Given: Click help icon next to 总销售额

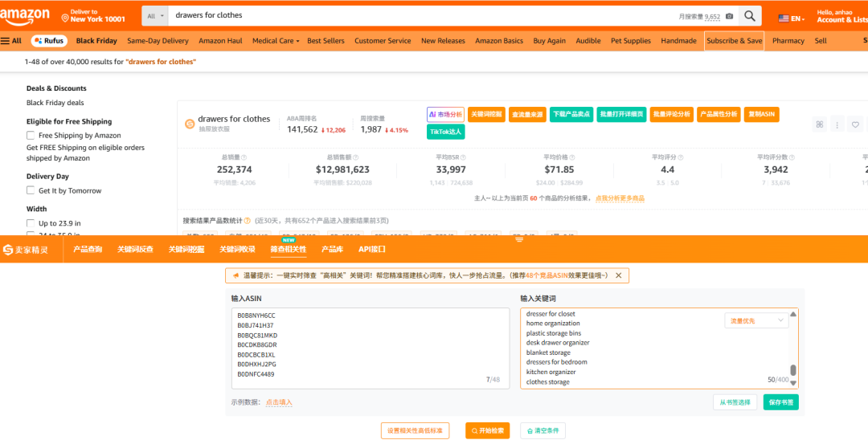Looking at the screenshot, I should coord(355,157).
